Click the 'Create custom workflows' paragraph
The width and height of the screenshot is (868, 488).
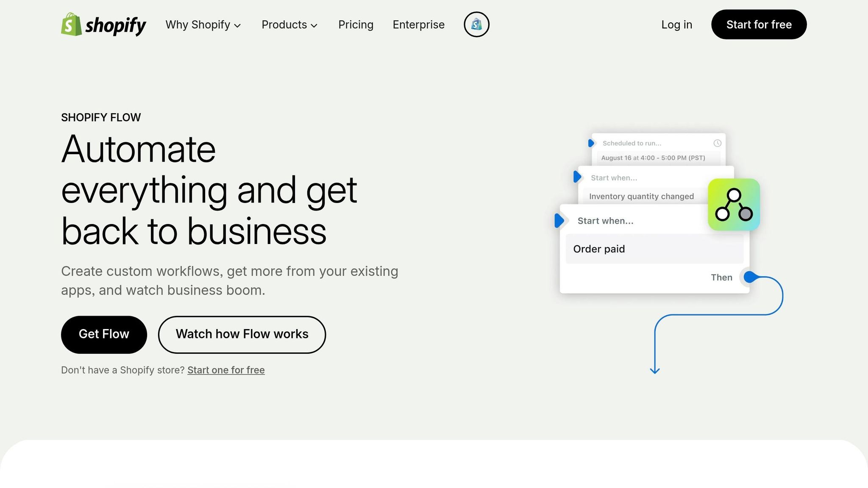point(230,280)
